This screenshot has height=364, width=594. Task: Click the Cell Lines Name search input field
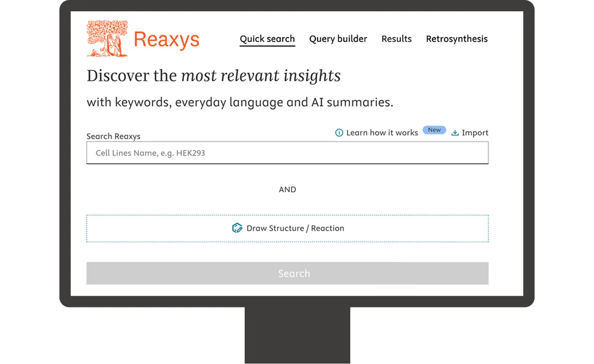point(287,152)
